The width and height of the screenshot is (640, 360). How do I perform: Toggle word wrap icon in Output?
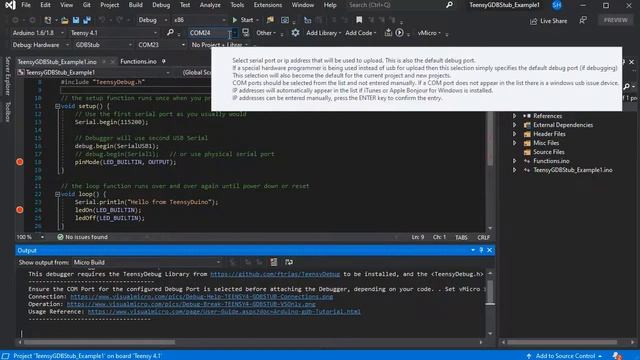tap(289, 262)
